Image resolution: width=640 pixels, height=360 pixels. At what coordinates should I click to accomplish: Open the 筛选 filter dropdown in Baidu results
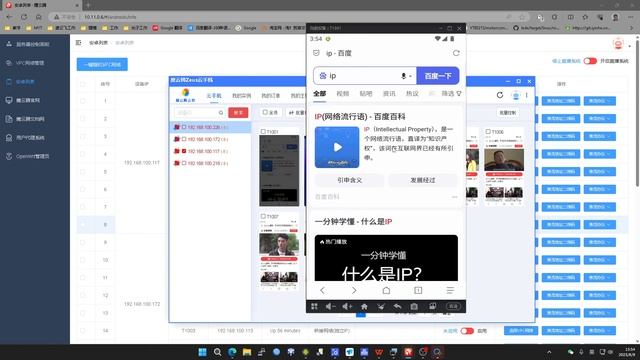(451, 93)
